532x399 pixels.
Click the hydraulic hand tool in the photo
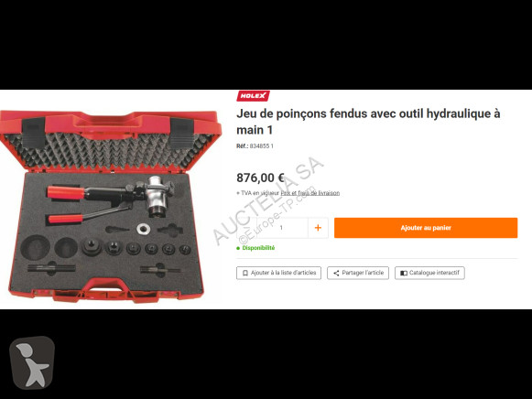112,200
